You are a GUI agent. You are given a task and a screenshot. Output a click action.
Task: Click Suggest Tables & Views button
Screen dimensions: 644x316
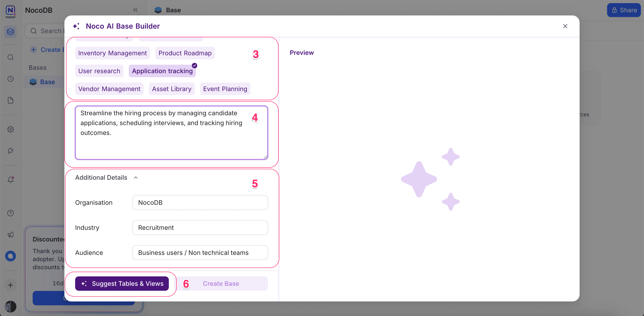click(122, 284)
